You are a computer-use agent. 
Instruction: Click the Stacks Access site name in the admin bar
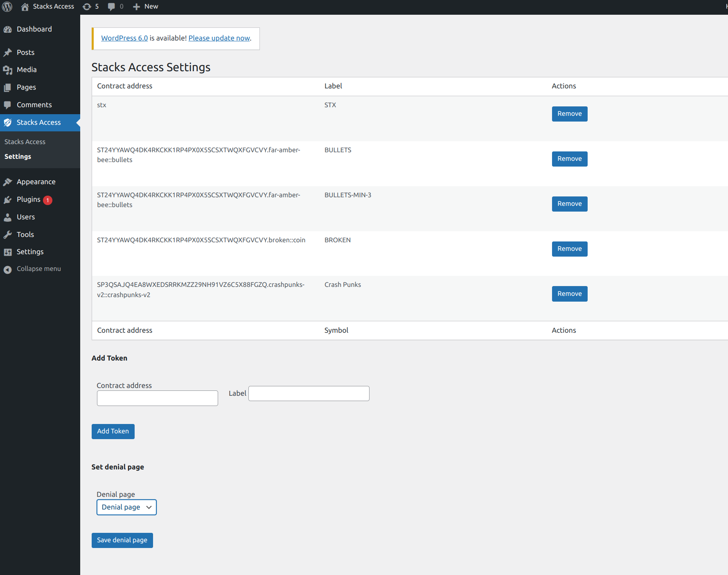tap(54, 7)
